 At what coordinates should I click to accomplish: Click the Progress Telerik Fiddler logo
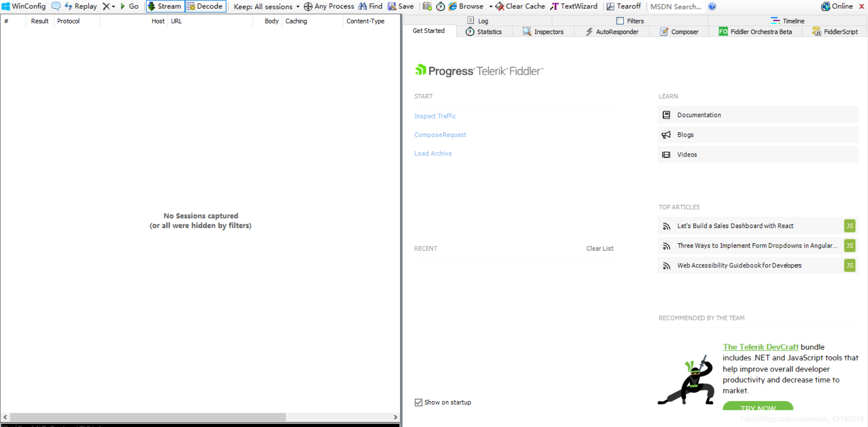pyautogui.click(x=479, y=71)
